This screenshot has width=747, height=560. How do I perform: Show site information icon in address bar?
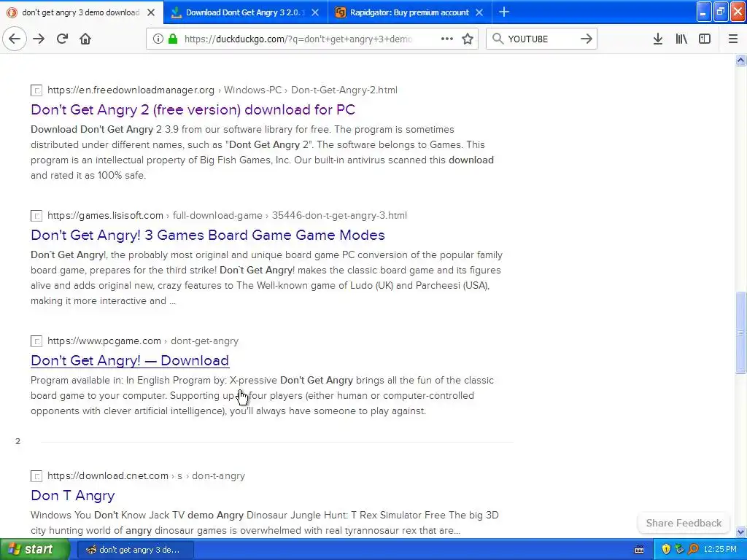158,39
